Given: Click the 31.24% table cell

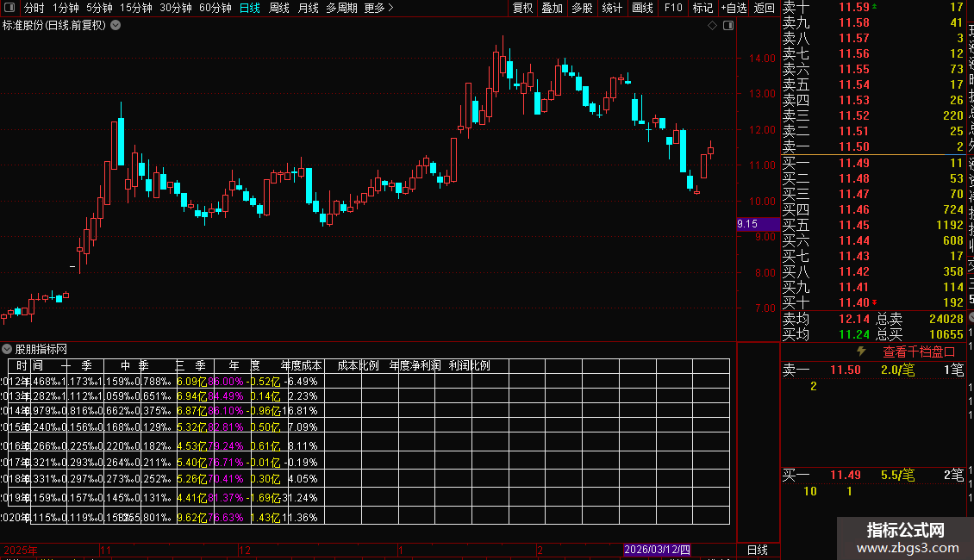Looking at the screenshot, I should tap(300, 498).
